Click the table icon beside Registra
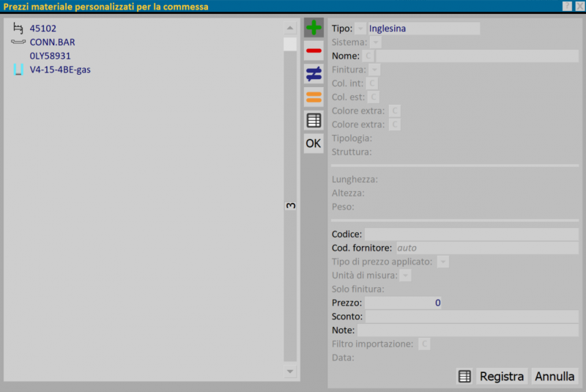The image size is (586, 392). pos(464,377)
